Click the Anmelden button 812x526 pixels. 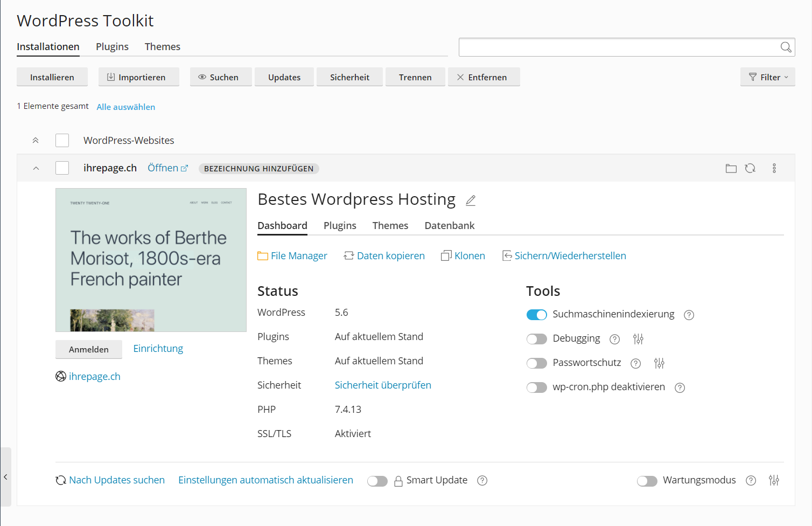pos(89,349)
